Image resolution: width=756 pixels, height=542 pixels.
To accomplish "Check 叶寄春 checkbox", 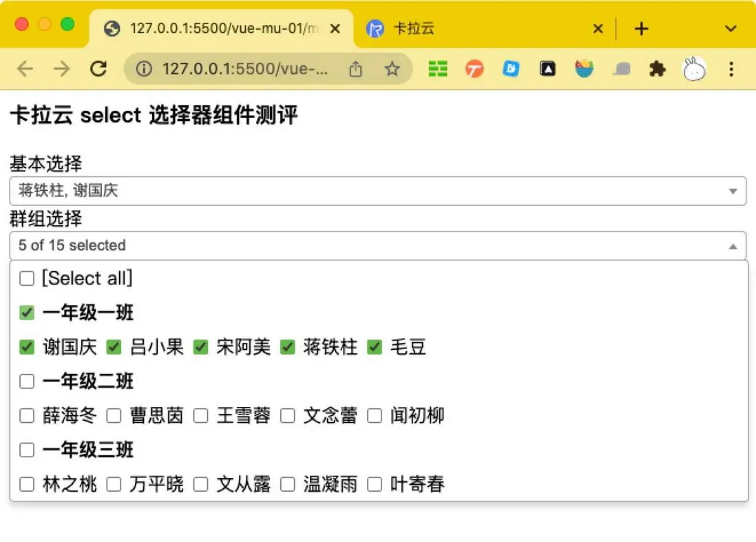I will coord(375,484).
